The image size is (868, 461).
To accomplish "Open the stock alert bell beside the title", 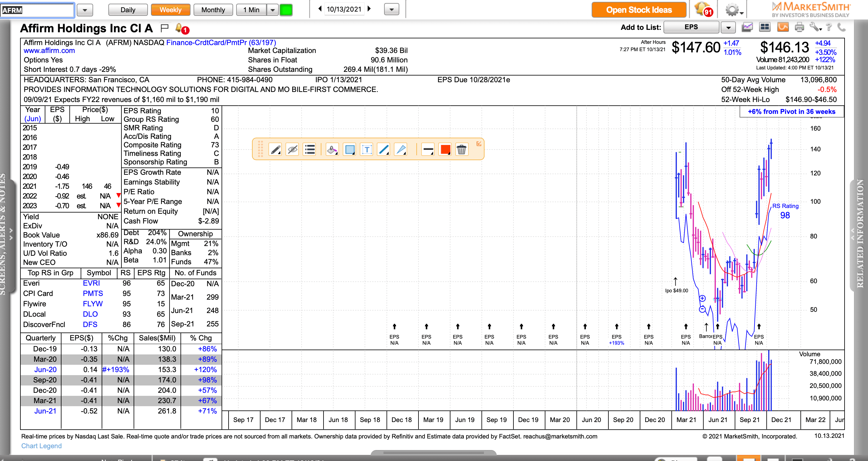I will pos(182,28).
